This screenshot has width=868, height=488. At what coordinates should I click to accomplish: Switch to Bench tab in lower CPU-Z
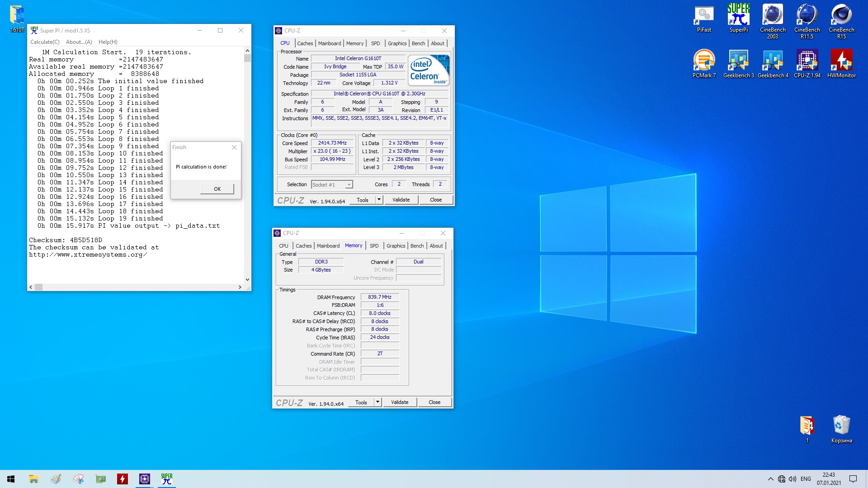click(417, 246)
